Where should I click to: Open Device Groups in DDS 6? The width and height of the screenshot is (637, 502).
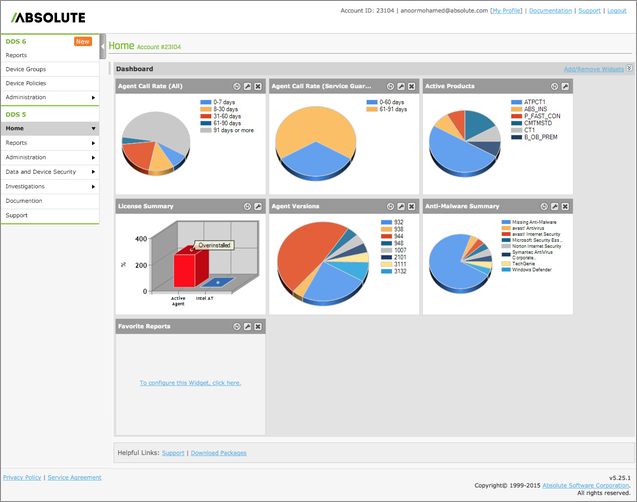tap(26, 69)
